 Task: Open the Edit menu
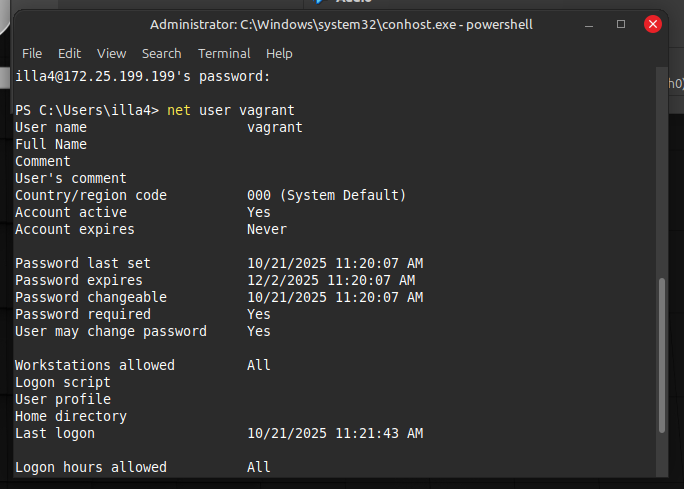(x=69, y=53)
